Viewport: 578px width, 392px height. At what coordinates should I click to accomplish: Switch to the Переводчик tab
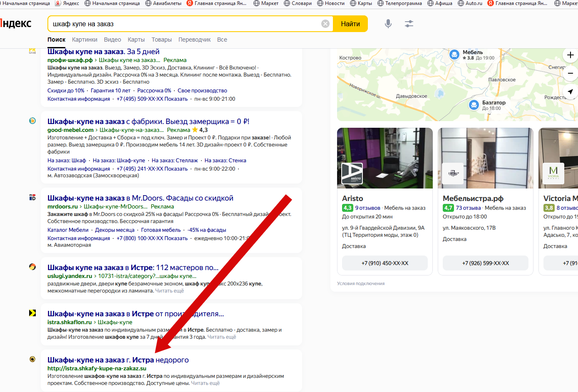[194, 40]
